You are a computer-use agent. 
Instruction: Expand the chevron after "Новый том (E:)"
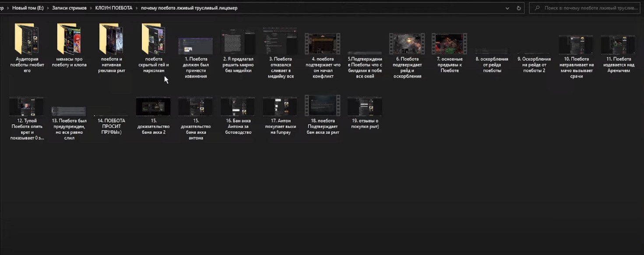47,8
